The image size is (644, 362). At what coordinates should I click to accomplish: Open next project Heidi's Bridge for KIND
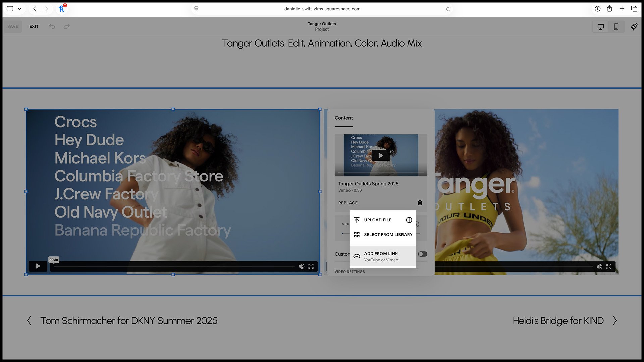558,321
